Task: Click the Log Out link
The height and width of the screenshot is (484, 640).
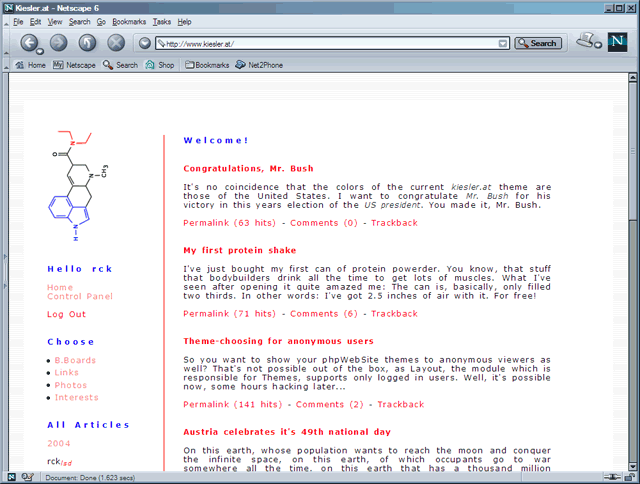Action: click(66, 314)
